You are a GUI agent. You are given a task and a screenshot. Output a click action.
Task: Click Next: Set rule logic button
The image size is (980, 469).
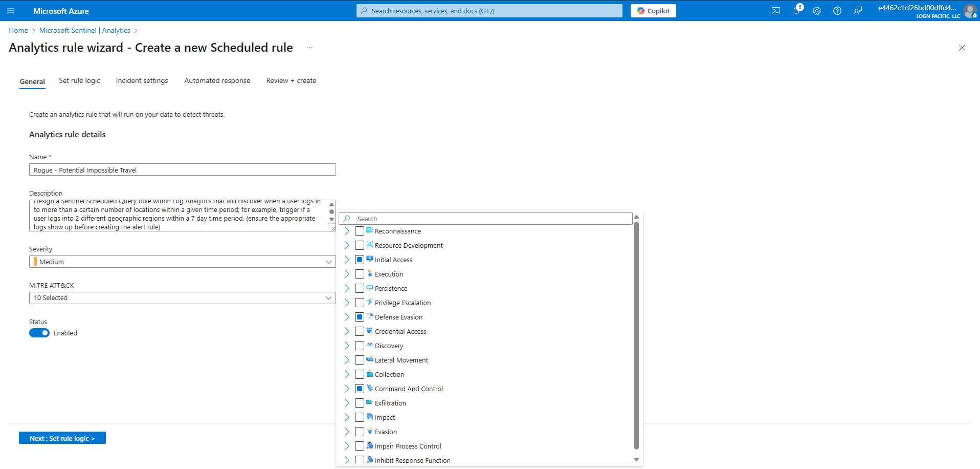pyautogui.click(x=62, y=438)
